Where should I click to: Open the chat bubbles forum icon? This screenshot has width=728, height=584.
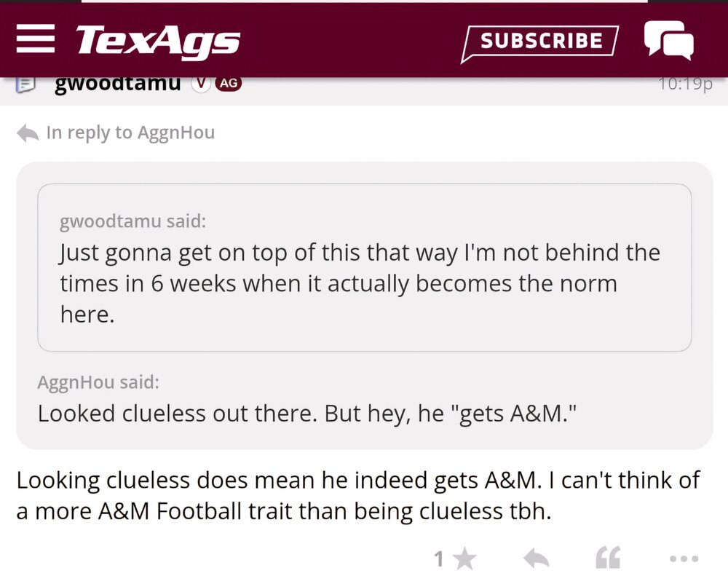tap(668, 39)
